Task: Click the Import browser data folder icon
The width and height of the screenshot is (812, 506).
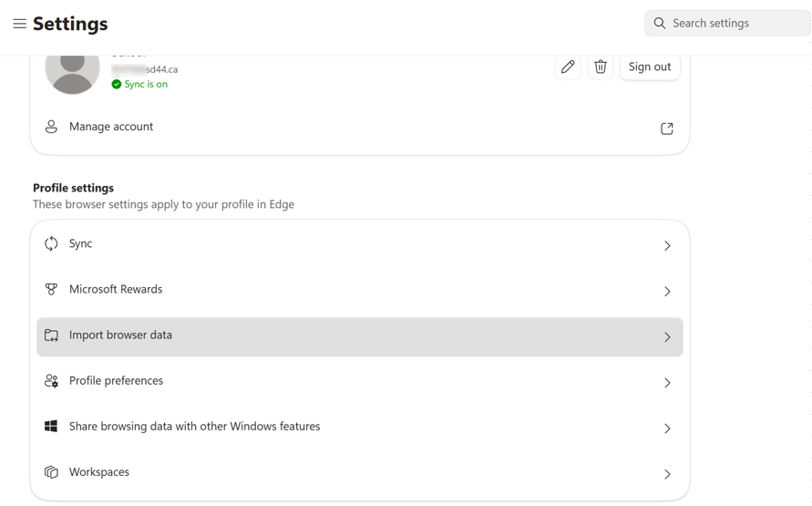Action: (51, 336)
